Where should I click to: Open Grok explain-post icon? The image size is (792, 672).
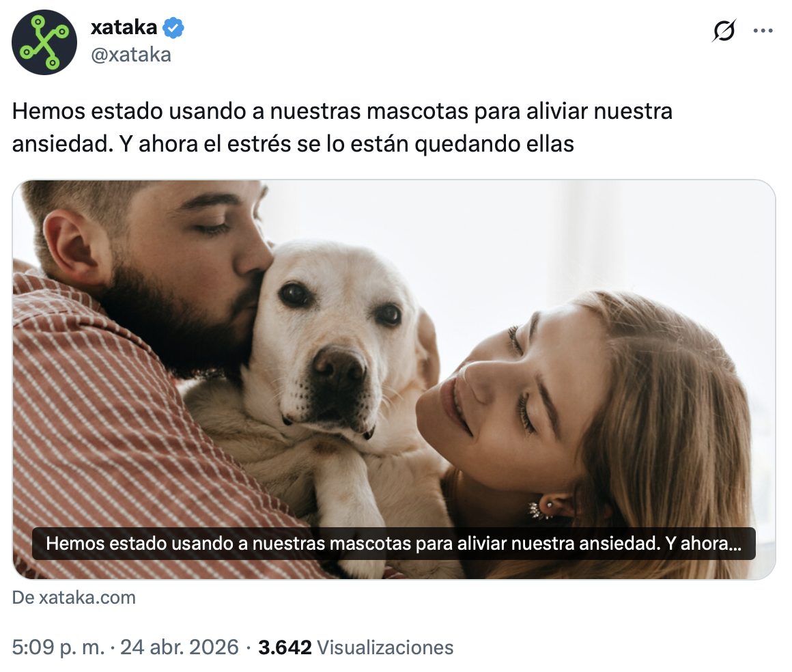tap(724, 31)
